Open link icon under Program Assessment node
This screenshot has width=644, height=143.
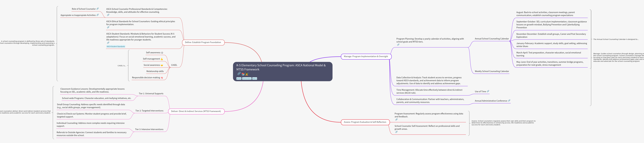396,119
